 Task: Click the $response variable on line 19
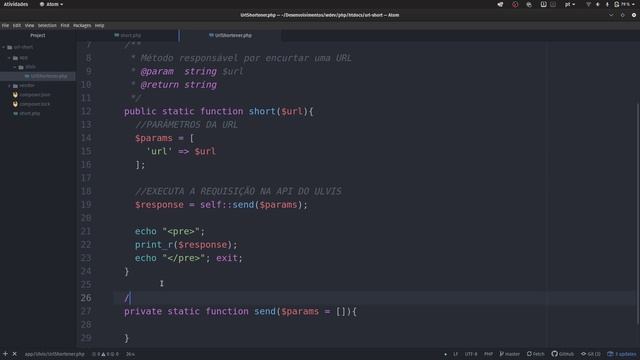159,205
